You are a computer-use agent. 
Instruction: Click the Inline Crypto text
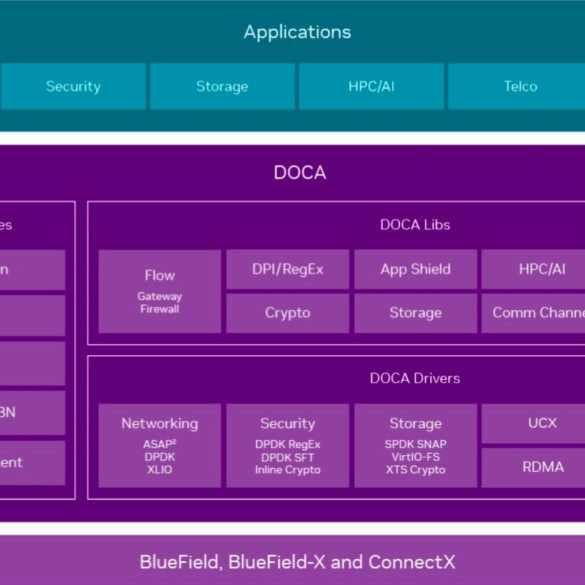[x=288, y=470]
